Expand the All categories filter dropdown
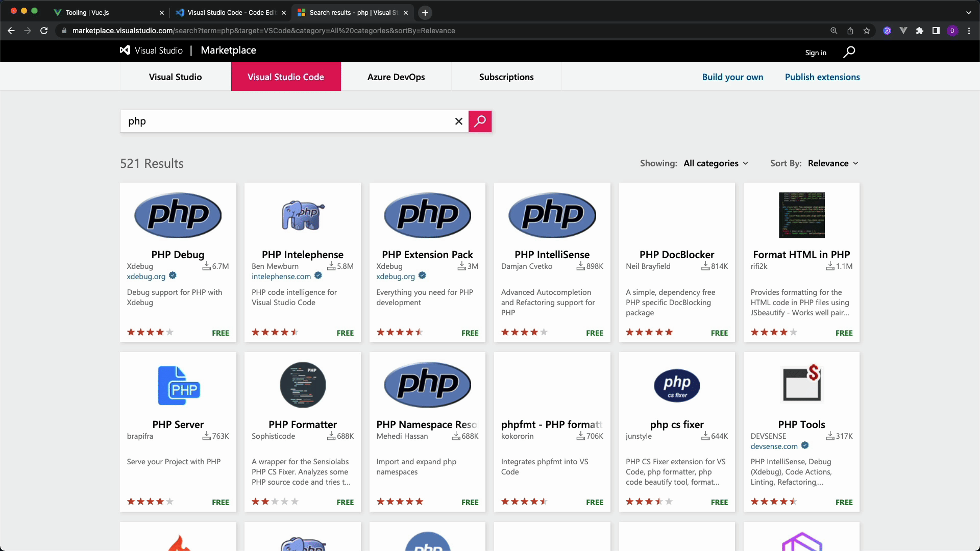Screen dimensions: 980x551 coord(716,163)
